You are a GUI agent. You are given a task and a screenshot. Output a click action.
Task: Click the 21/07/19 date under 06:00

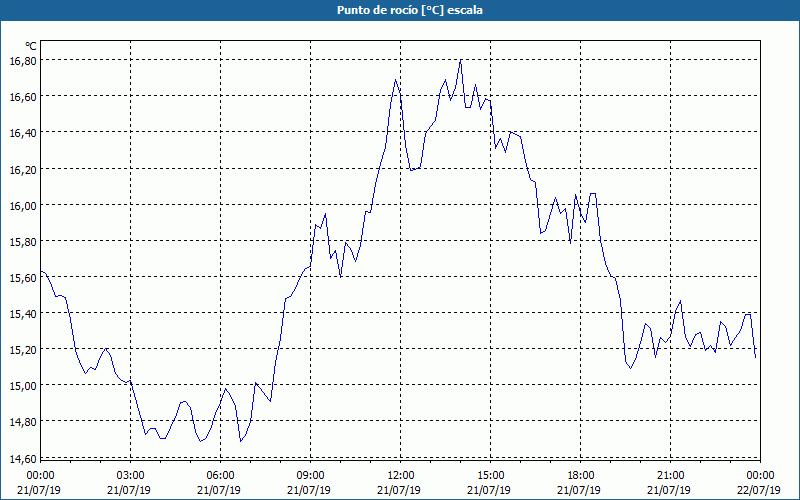[x=219, y=490]
